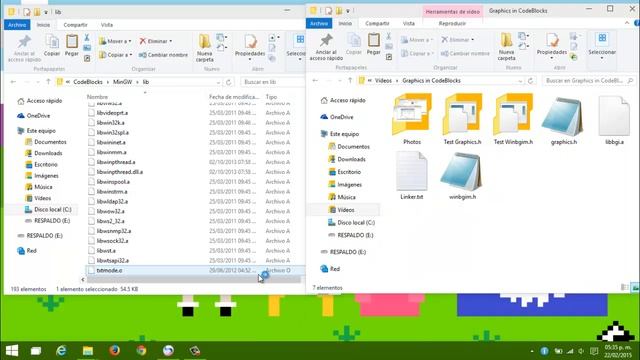Image resolution: width=640 pixels, height=360 pixels.
Task: Open address history dropdown in lib window
Action: click(218, 82)
